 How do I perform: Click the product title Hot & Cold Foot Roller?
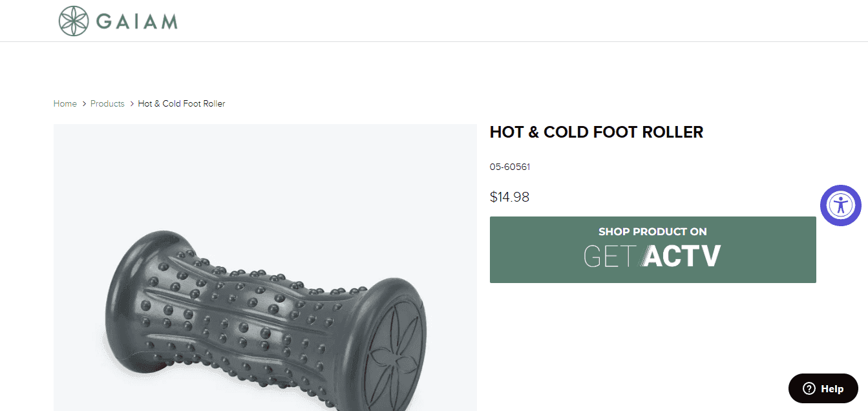click(596, 132)
